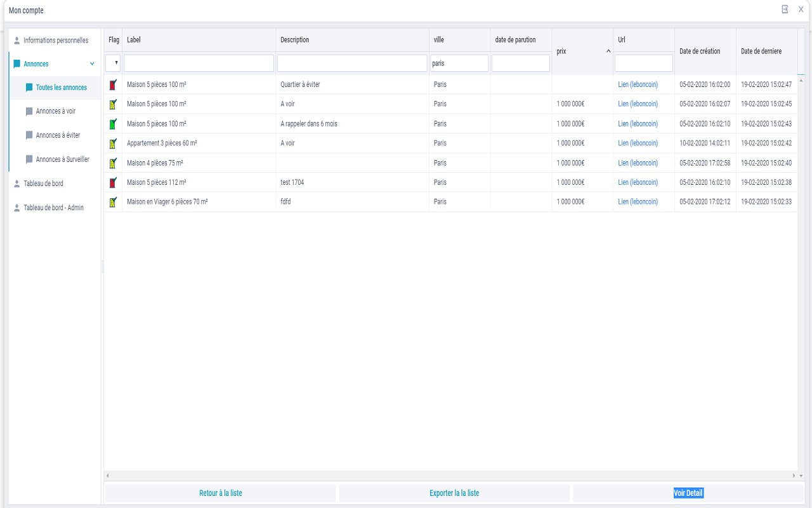Open leboncoin link for Maison en Viager row
The image size is (812, 508).
[638, 202]
